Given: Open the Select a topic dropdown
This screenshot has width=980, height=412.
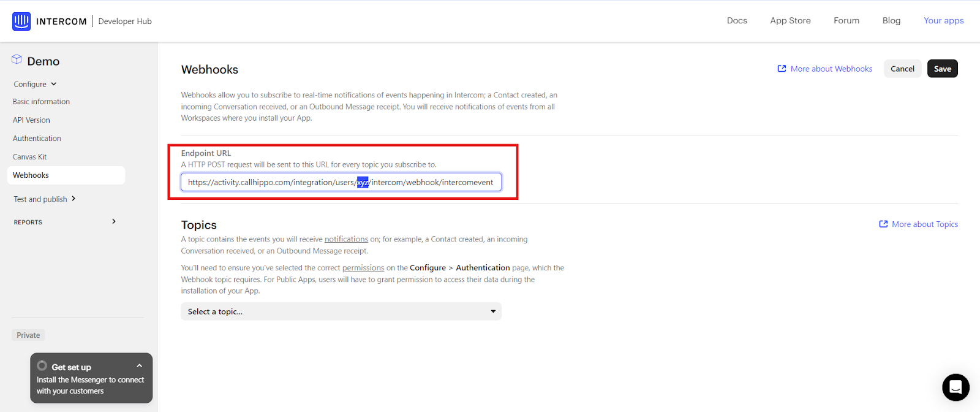Looking at the screenshot, I should pos(341,311).
